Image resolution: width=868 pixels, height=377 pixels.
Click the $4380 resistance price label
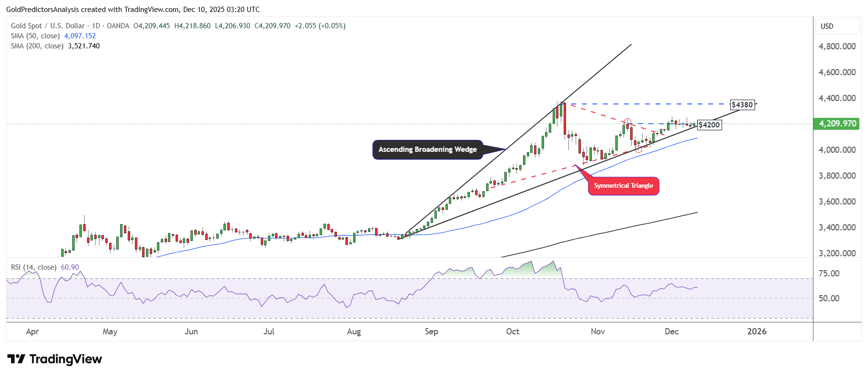pos(742,104)
